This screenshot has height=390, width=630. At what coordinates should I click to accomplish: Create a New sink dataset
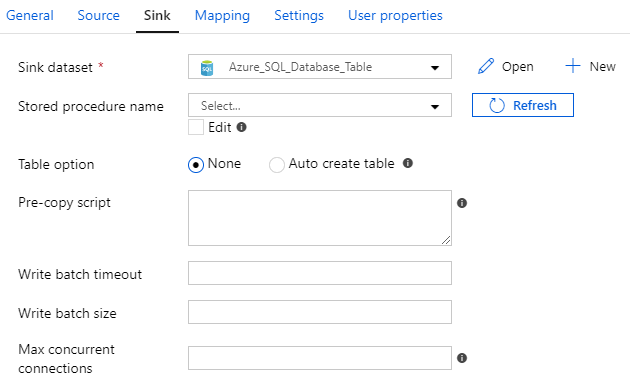tap(602, 66)
